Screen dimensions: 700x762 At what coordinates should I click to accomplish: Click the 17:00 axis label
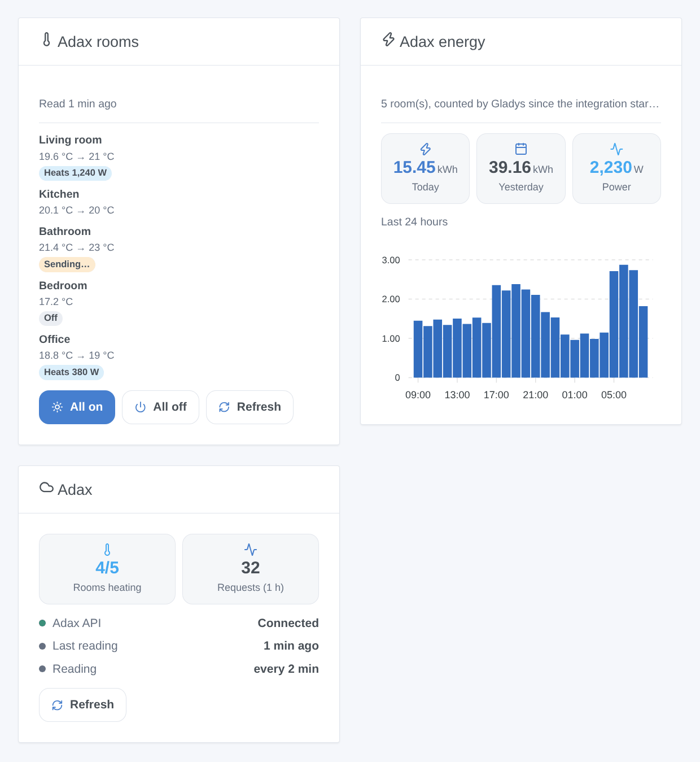point(496,395)
